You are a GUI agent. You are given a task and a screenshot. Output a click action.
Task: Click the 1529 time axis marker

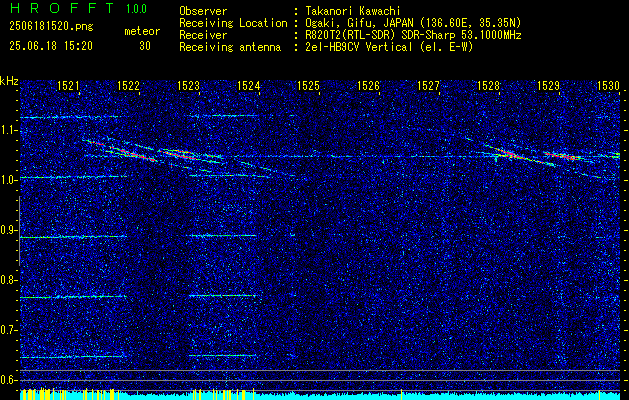click(x=548, y=85)
